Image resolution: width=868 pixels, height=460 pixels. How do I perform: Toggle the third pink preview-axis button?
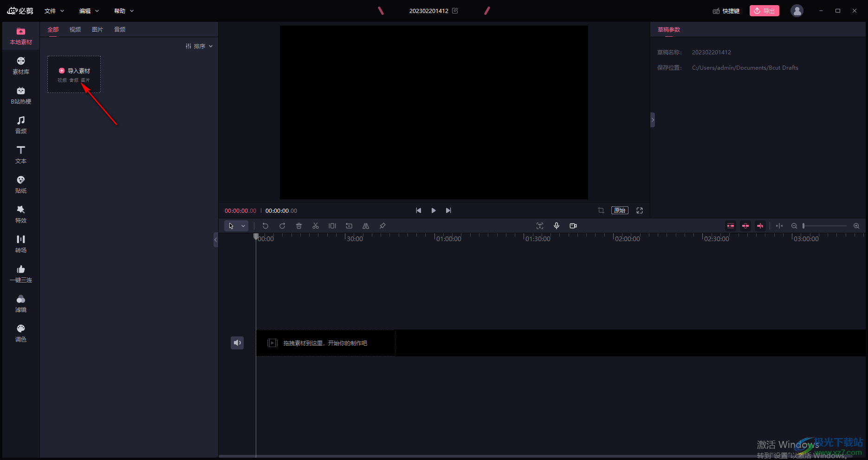760,226
